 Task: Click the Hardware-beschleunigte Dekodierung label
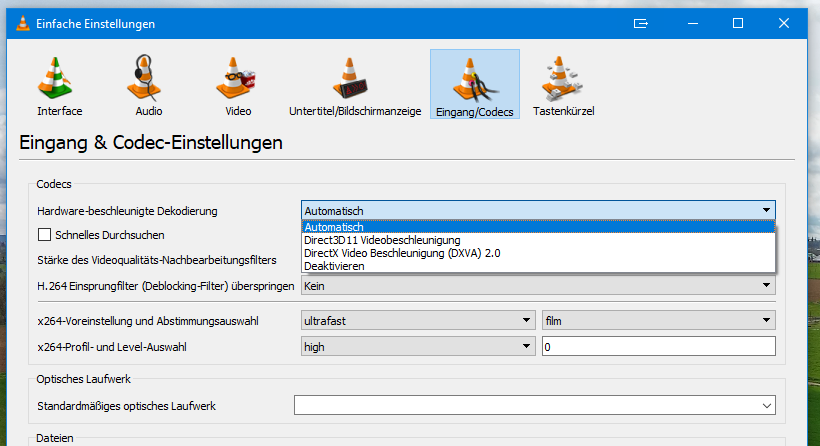[x=127, y=211]
